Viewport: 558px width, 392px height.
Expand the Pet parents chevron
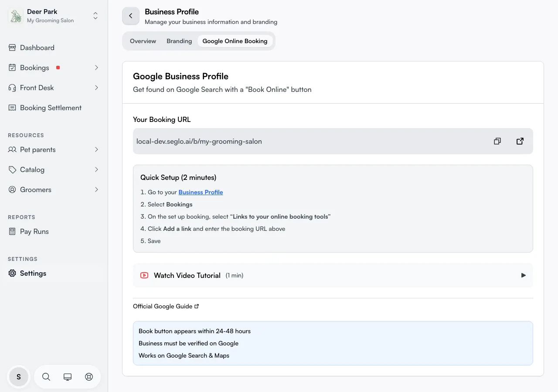tap(96, 149)
